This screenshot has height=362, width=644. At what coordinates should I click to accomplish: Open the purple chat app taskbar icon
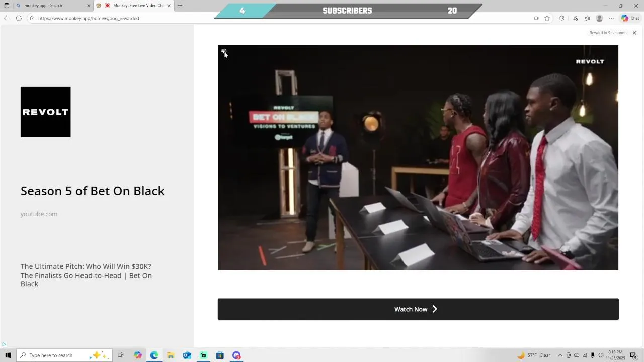click(x=236, y=355)
